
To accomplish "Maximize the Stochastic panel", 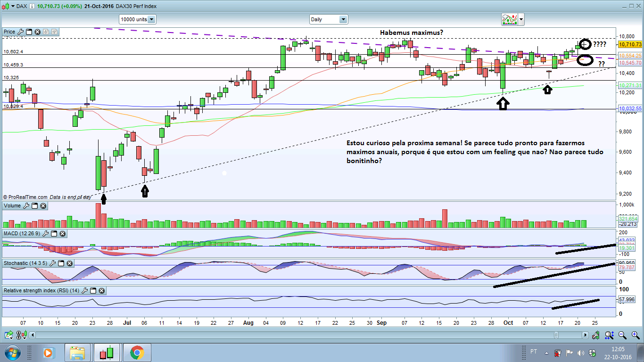I will [x=61, y=263].
